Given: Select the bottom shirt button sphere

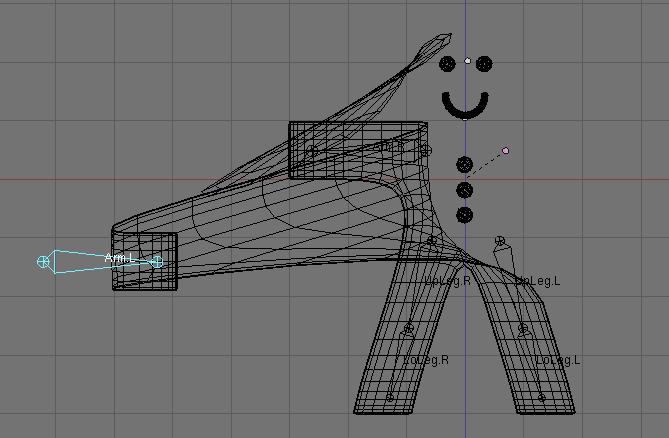Looking at the screenshot, I should (x=465, y=215).
